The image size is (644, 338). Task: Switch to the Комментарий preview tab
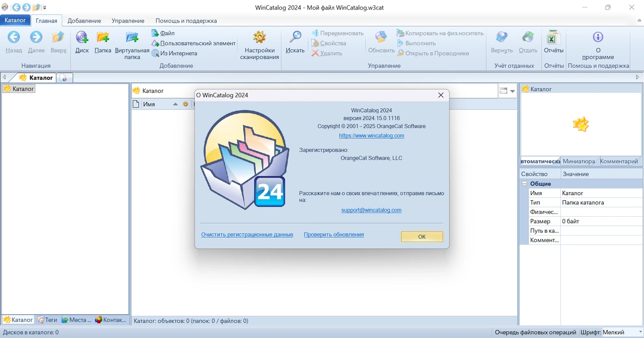click(619, 161)
